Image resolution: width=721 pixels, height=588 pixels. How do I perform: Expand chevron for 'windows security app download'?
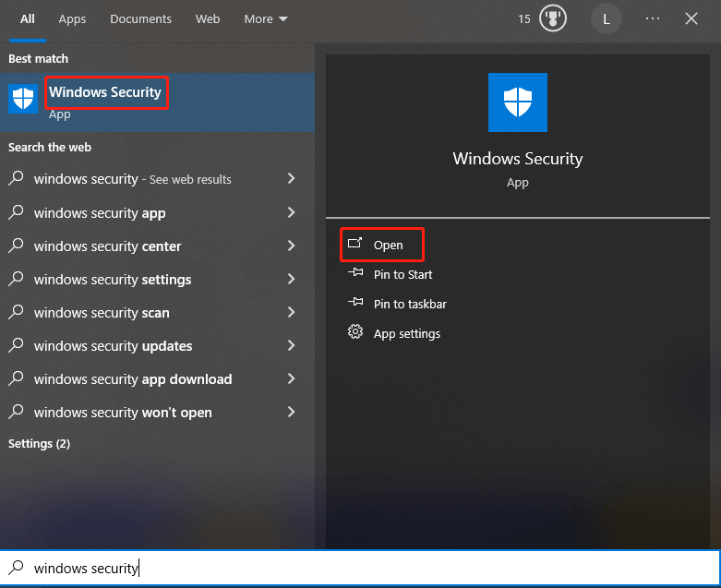pos(291,378)
